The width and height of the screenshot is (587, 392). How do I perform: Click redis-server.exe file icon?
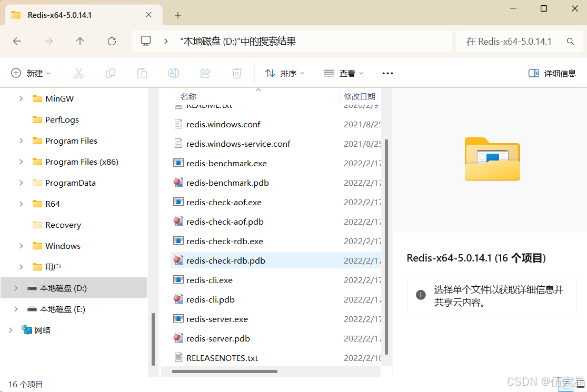click(178, 319)
